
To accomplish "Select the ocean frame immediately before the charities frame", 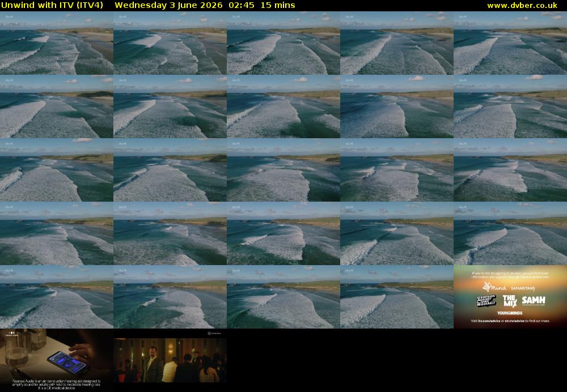I will tap(397, 297).
